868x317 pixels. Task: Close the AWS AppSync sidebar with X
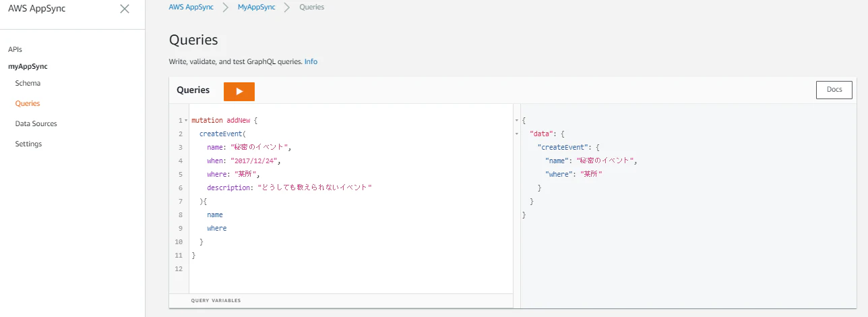click(x=124, y=9)
